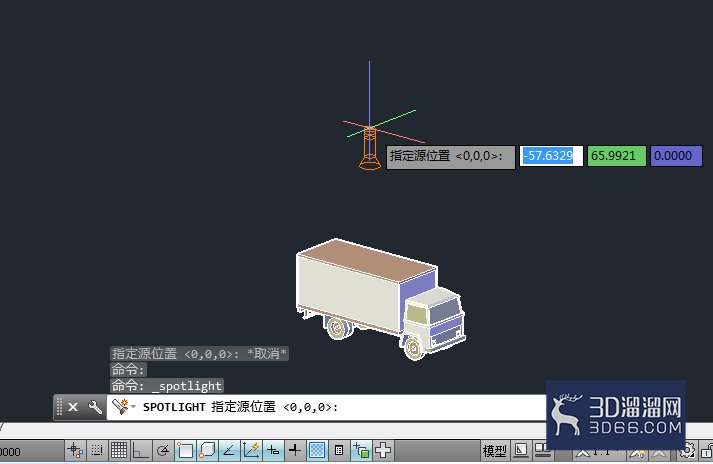Toggle Transparency display icon
Viewport: 713px width, 464px height.
[317, 451]
